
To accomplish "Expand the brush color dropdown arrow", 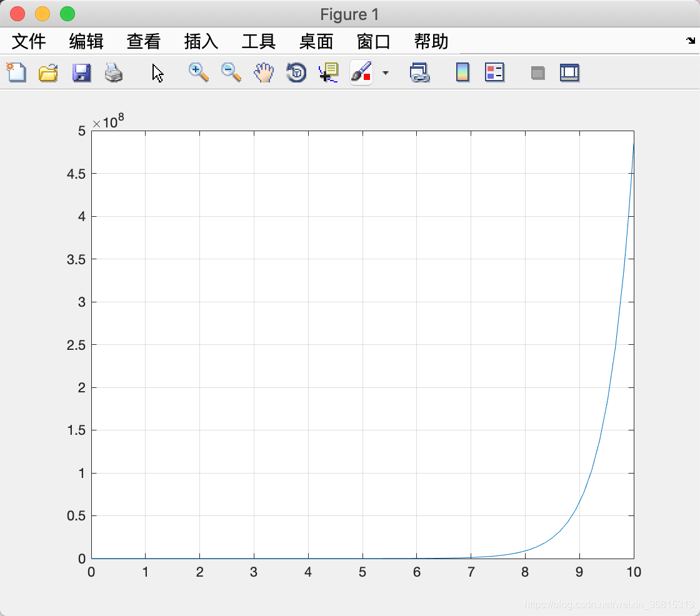I will coord(386,72).
